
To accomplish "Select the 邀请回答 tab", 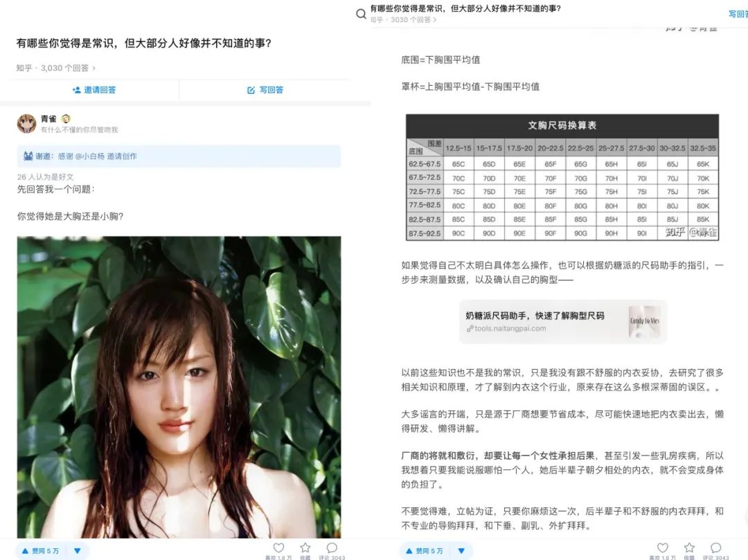I will coord(94,90).
